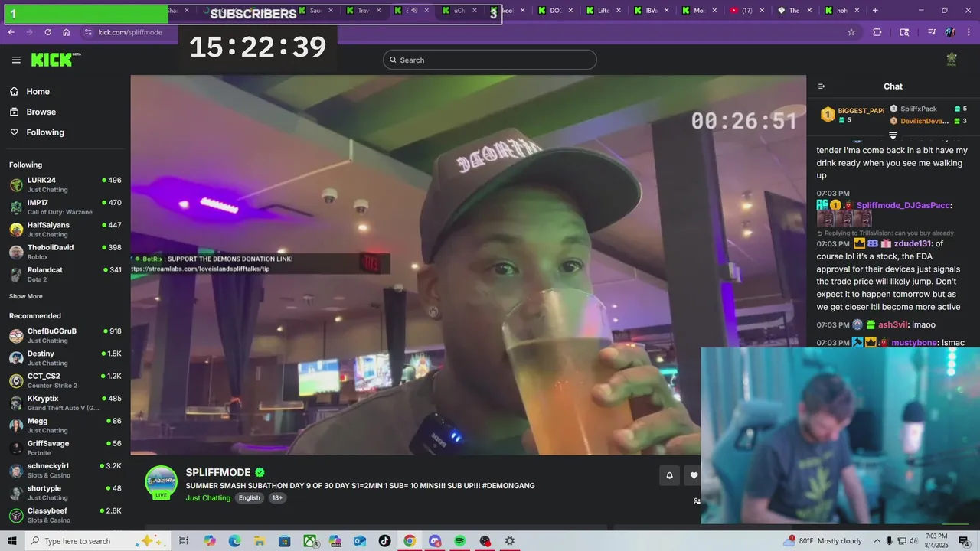Open LURK24 channel in Following list
Screen dimensions: 980x551
(65, 184)
